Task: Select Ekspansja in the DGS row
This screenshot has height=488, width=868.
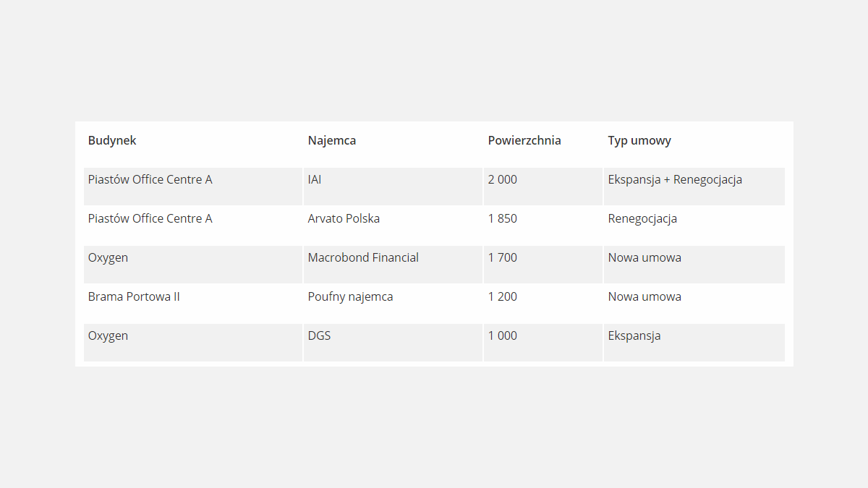Action: [x=634, y=335]
